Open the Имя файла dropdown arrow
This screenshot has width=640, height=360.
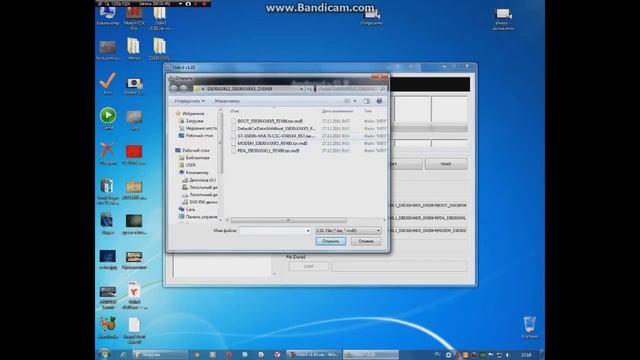pos(308,231)
